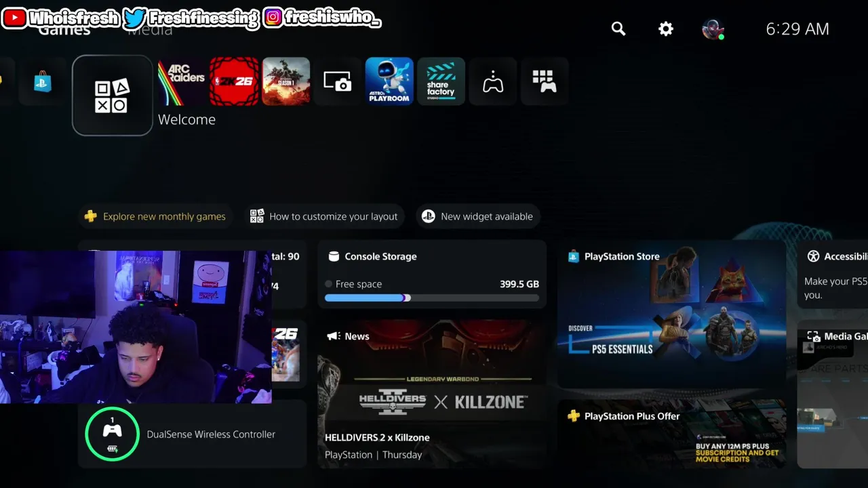The width and height of the screenshot is (868, 488).
Task: Click the search magnifier icon
Action: click(x=618, y=28)
